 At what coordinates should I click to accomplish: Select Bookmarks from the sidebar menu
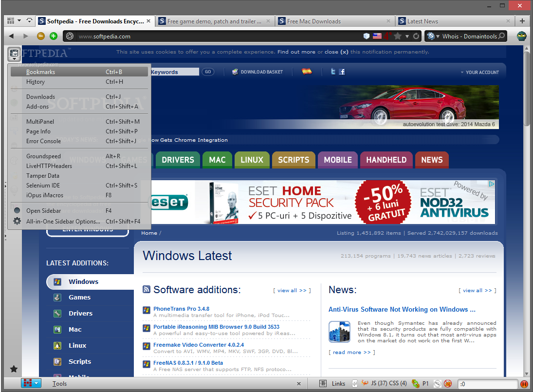point(79,72)
